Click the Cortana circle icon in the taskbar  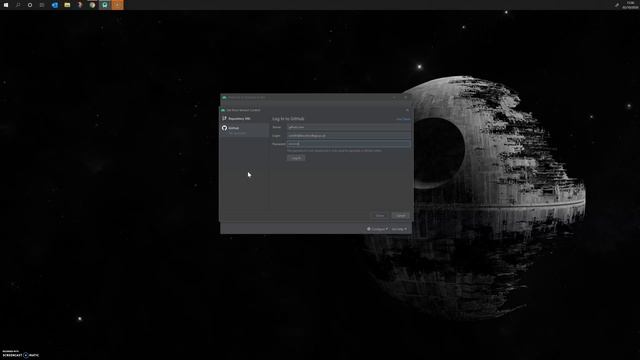(30, 5)
